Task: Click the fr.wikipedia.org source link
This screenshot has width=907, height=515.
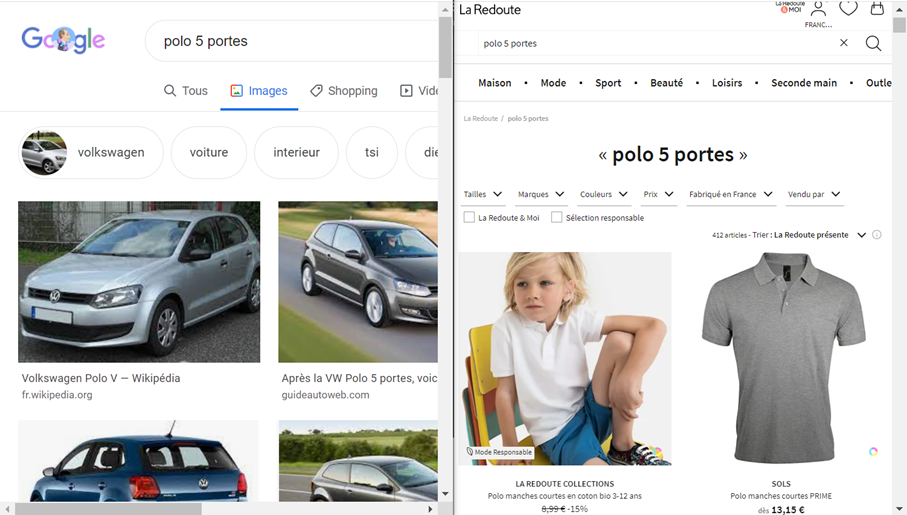Action: coord(57,395)
